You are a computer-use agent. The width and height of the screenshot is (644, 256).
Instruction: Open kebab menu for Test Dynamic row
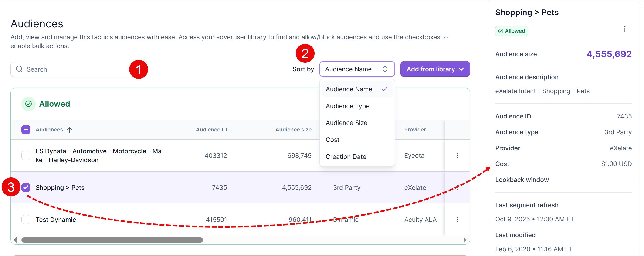tap(457, 219)
